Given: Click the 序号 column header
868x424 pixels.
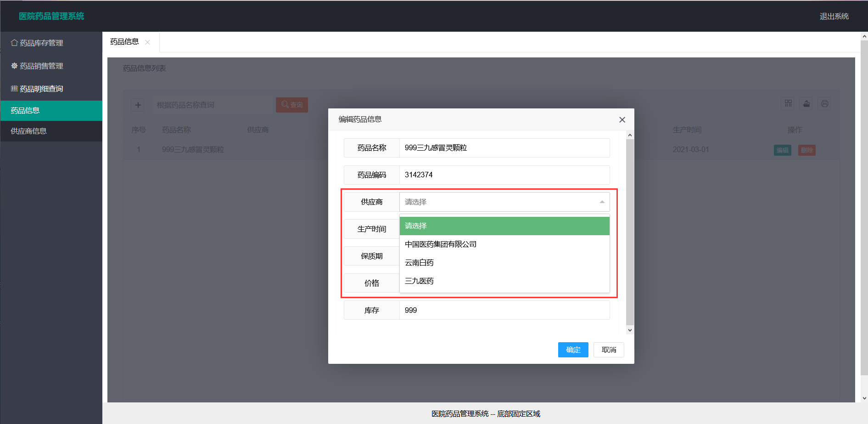Looking at the screenshot, I should [x=139, y=130].
